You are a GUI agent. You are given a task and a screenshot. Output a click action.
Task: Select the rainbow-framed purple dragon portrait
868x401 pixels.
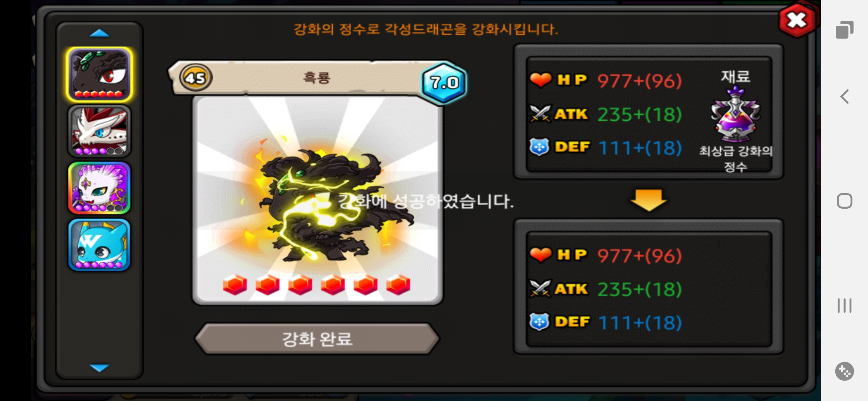[x=99, y=188]
